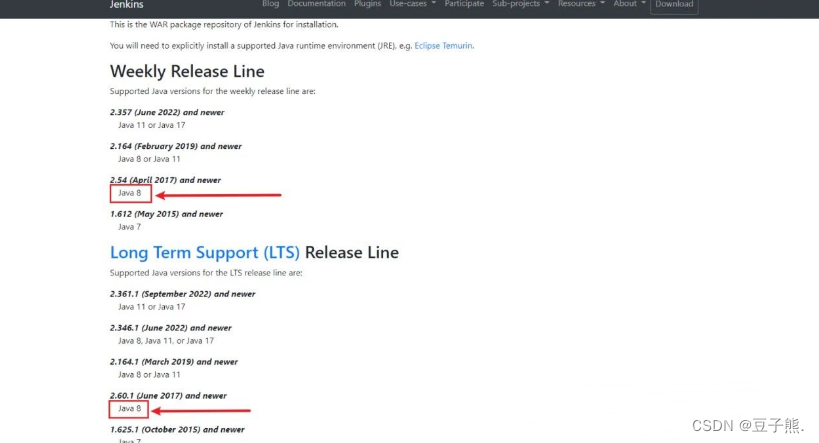Select text "2.60.1 (June 2017) and newer"
The height and width of the screenshot is (443, 819).
[x=168, y=396]
